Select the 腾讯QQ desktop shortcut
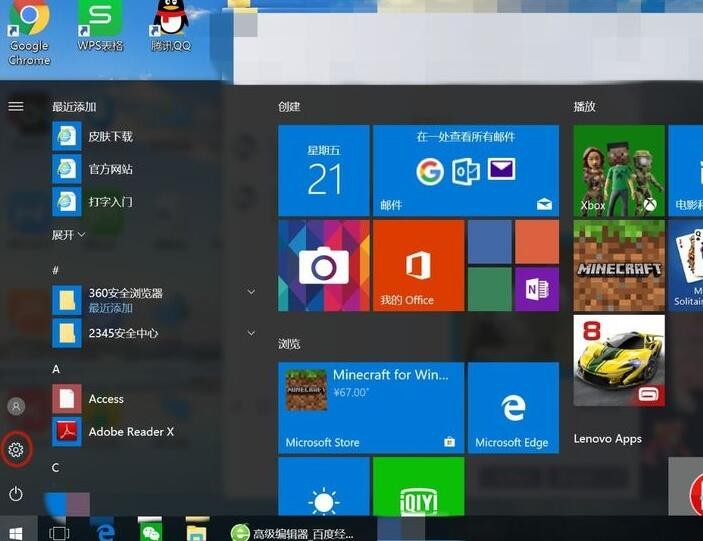 pyautogui.click(x=171, y=26)
